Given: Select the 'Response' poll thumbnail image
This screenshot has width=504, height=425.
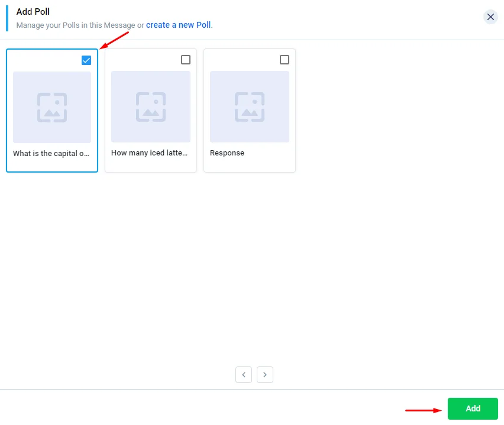Looking at the screenshot, I should (x=250, y=106).
